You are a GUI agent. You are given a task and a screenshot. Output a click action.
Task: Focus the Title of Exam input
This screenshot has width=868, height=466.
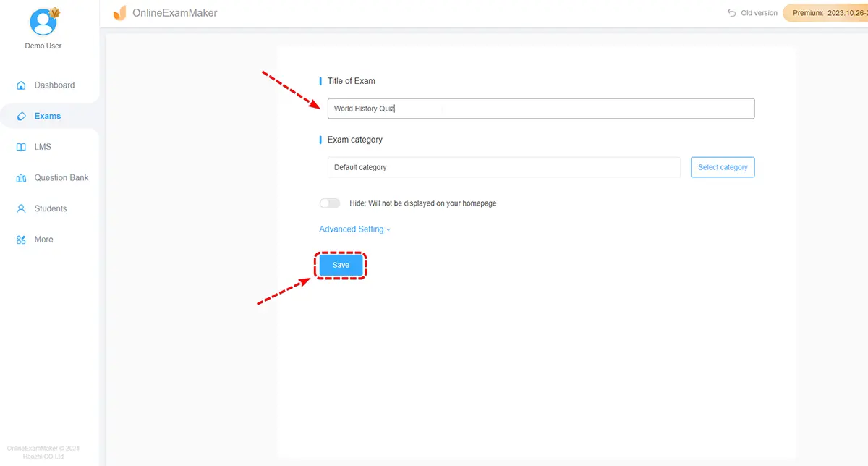(x=540, y=109)
